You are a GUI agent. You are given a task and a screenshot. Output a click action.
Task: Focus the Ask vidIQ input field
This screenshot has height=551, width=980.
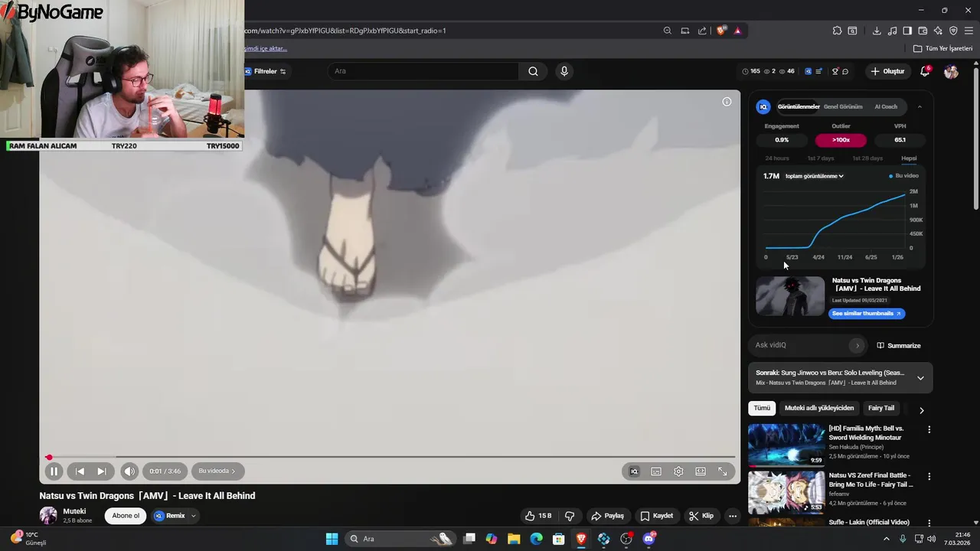coord(800,345)
